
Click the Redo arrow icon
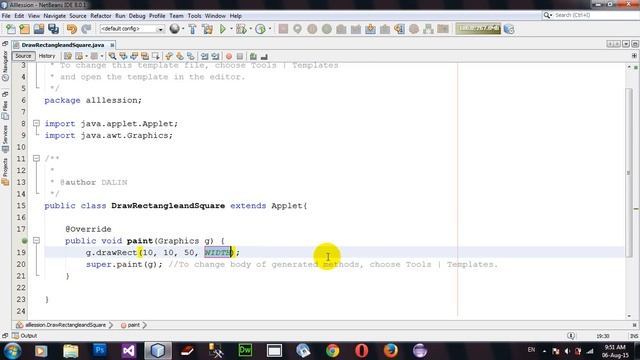(86, 29)
